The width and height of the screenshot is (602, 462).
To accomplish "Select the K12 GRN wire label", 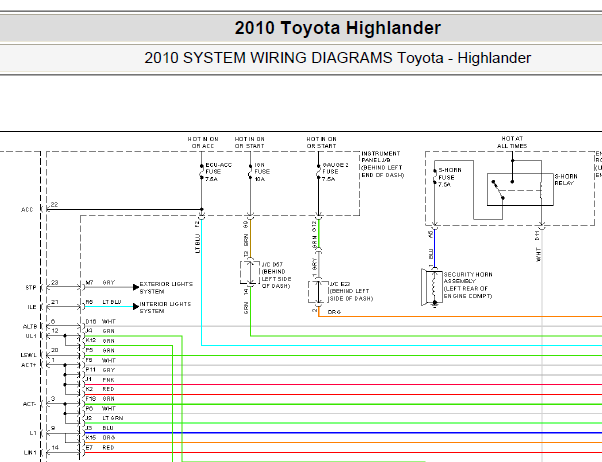I will 100,341.
